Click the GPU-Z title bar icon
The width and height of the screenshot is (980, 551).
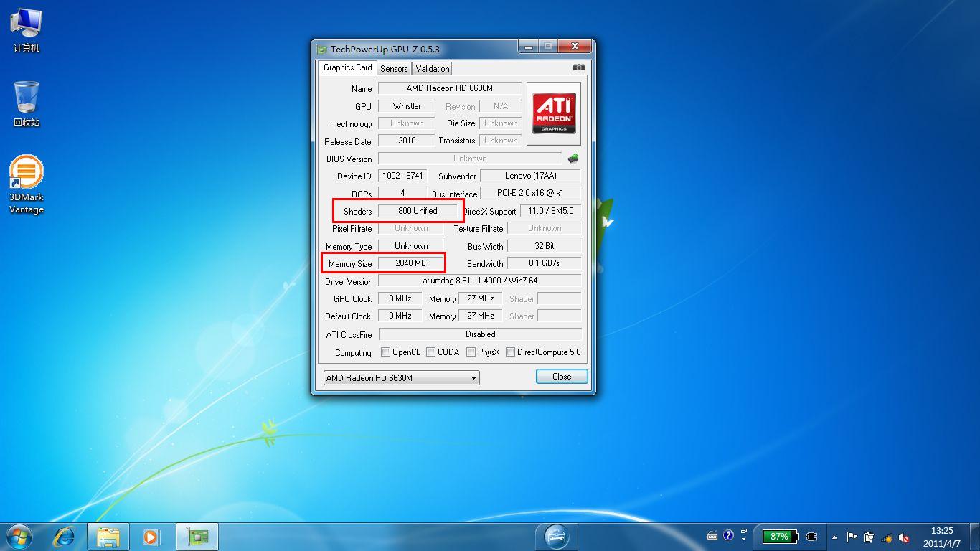click(x=322, y=49)
